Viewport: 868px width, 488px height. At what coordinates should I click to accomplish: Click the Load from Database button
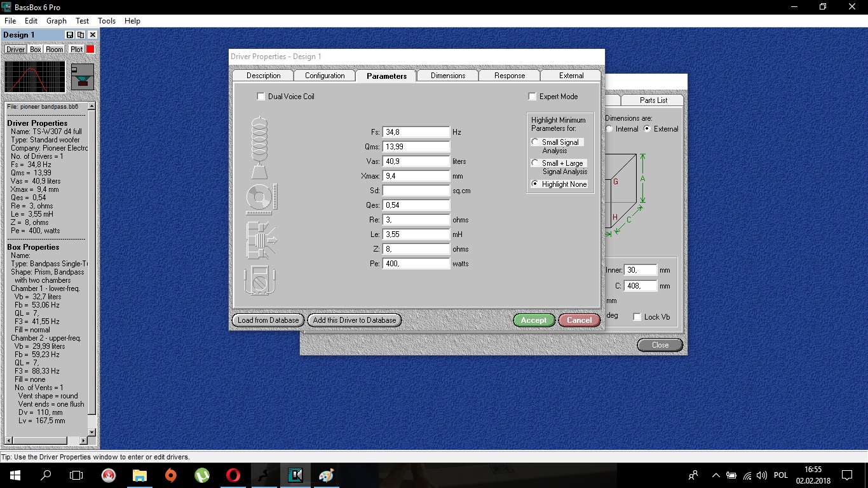coord(268,320)
